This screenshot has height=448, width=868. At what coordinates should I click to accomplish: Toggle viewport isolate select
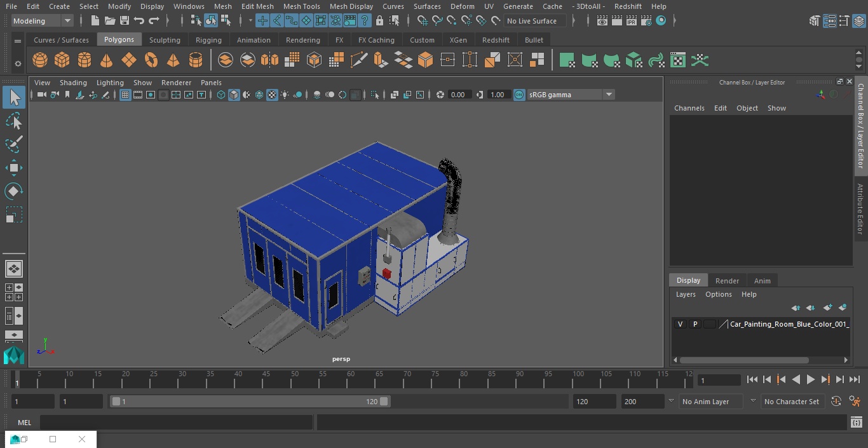point(375,95)
